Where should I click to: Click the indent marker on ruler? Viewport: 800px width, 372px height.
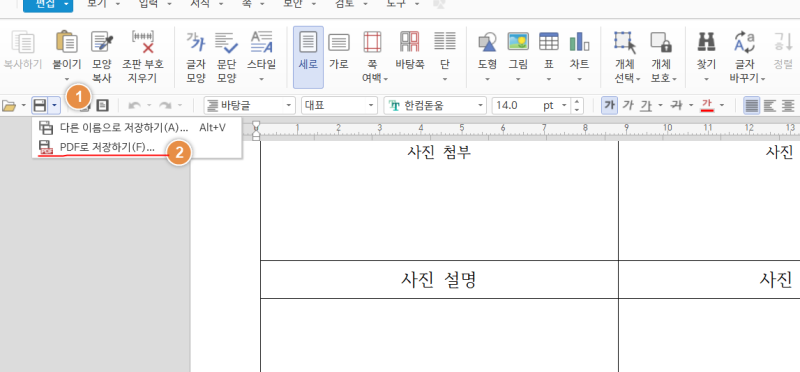[256, 131]
